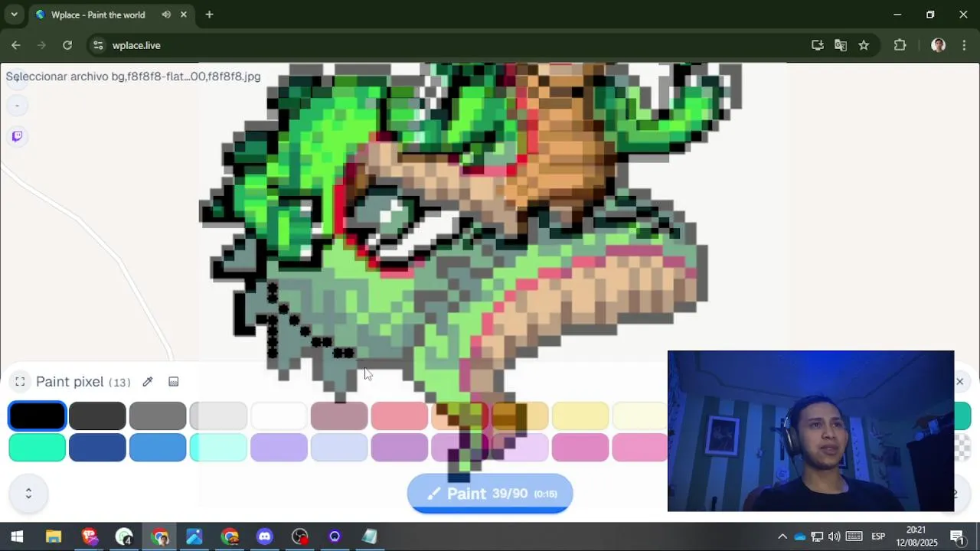Mute the Wplace tab audio
Image resolution: width=980 pixels, height=551 pixels.
click(x=166, y=15)
